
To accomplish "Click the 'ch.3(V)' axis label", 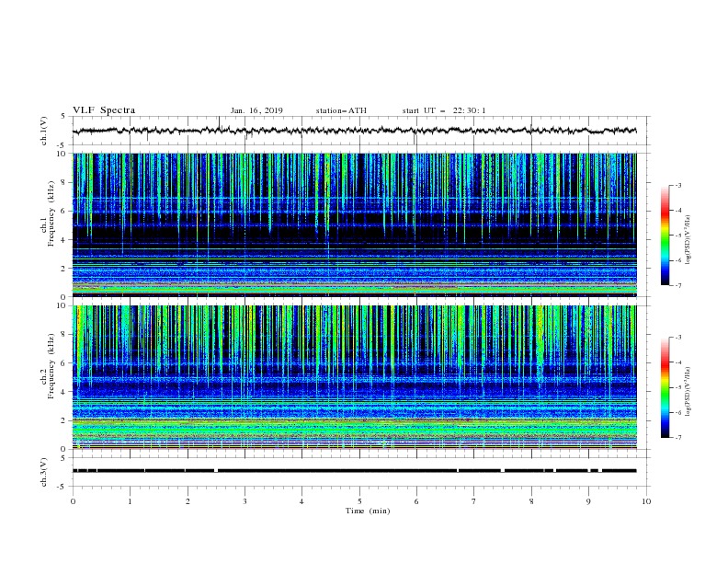I will [x=44, y=472].
